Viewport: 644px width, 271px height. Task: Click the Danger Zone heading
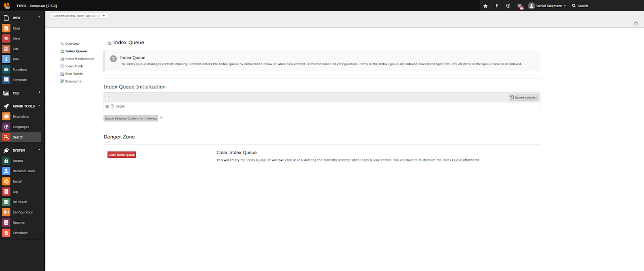point(119,137)
